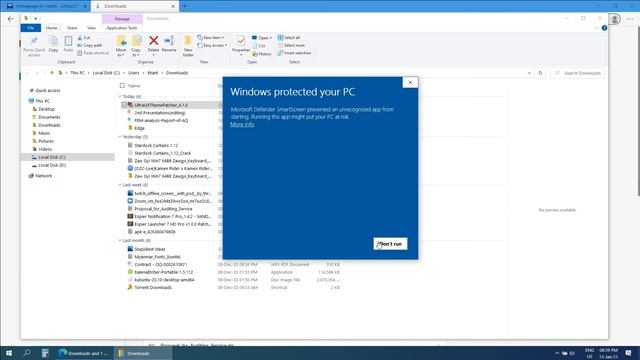Select the Edge folder in file list

(x=136, y=128)
